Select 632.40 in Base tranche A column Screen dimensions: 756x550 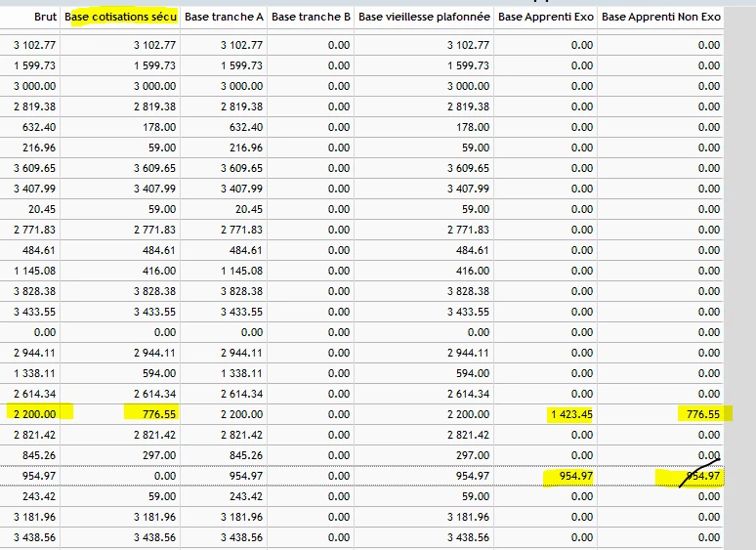pyautogui.click(x=246, y=127)
